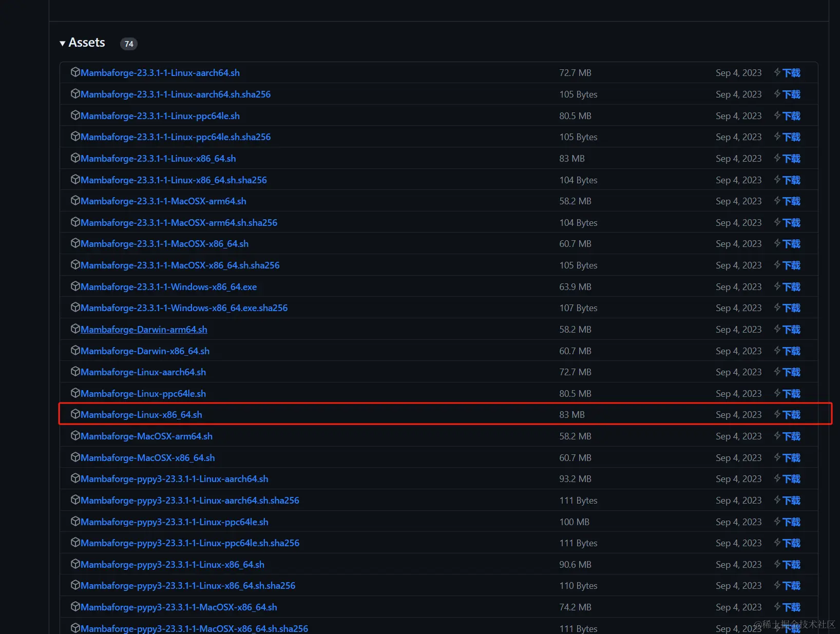The height and width of the screenshot is (634, 840).
Task: Click the Assets count badge showing 74
Action: click(129, 44)
